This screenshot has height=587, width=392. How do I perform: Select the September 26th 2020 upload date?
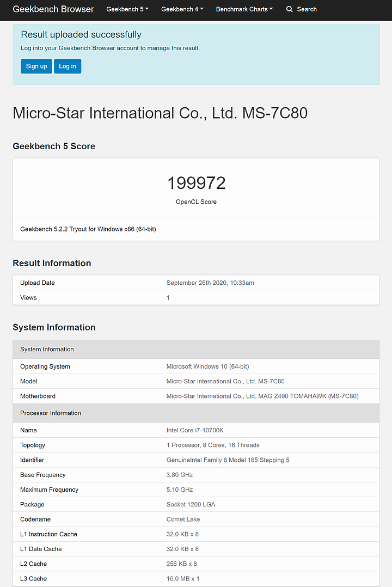(210, 283)
